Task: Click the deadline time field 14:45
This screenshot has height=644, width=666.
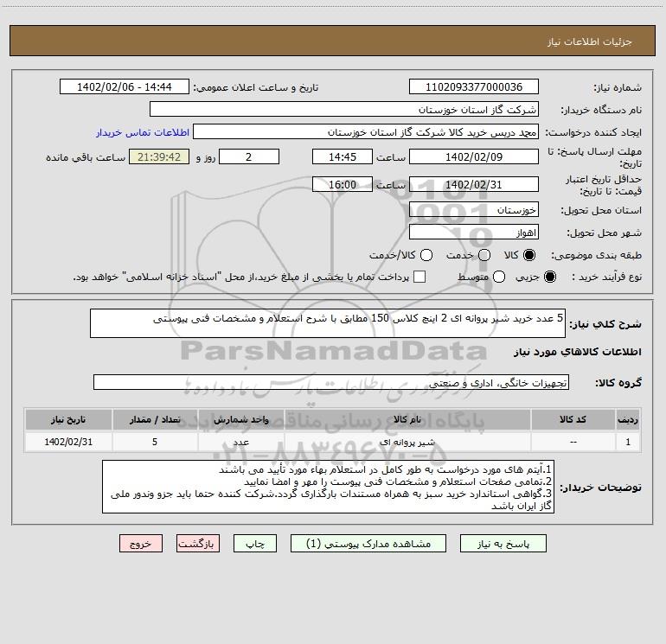Action: (343, 156)
